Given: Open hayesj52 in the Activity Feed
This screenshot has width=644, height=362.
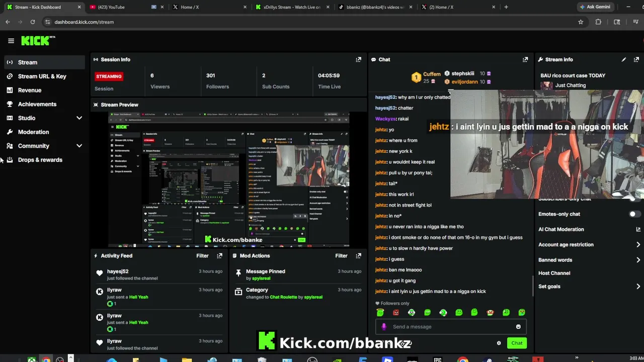Looking at the screenshot, I should [118, 271].
